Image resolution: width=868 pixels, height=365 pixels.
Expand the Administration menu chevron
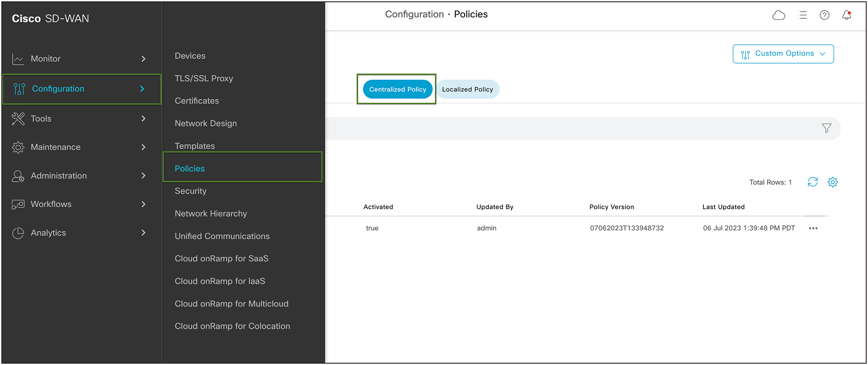tap(143, 176)
